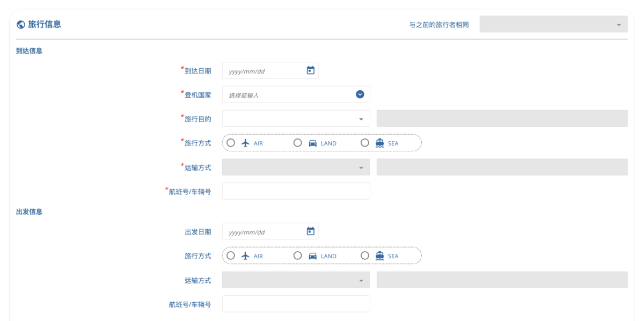Click the car icon in arrival travel mode
The width and height of the screenshot is (644, 321).
[x=313, y=143]
